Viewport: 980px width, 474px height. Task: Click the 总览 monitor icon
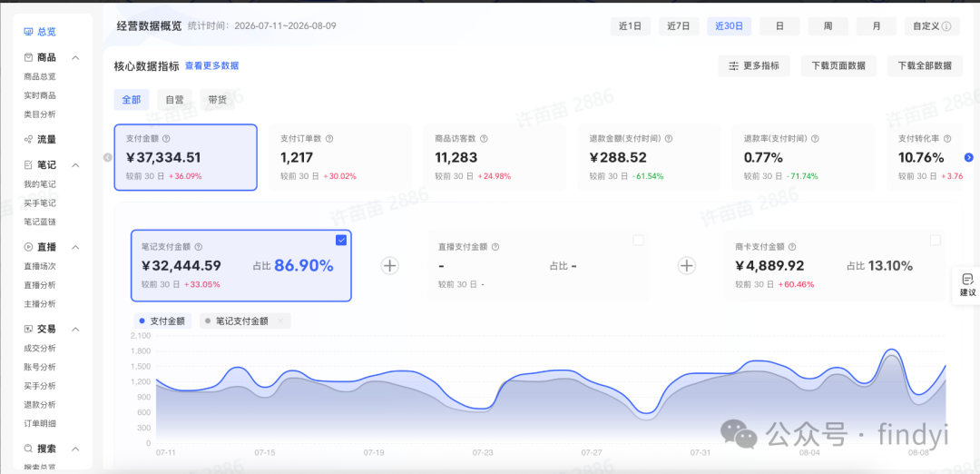28,31
